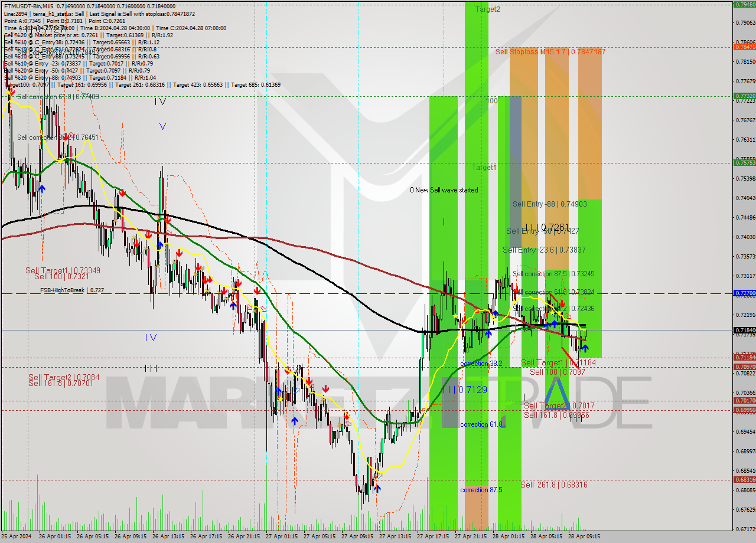756x543 pixels.
Task: Click the orange 0.78471 stoploss price tag
Action: tap(744, 46)
